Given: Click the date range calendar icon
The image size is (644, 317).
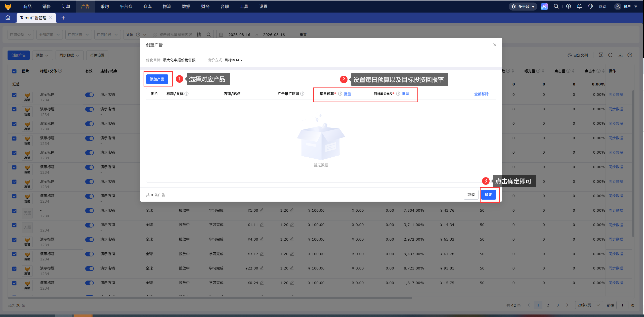Looking at the screenshot, I should point(221,34).
